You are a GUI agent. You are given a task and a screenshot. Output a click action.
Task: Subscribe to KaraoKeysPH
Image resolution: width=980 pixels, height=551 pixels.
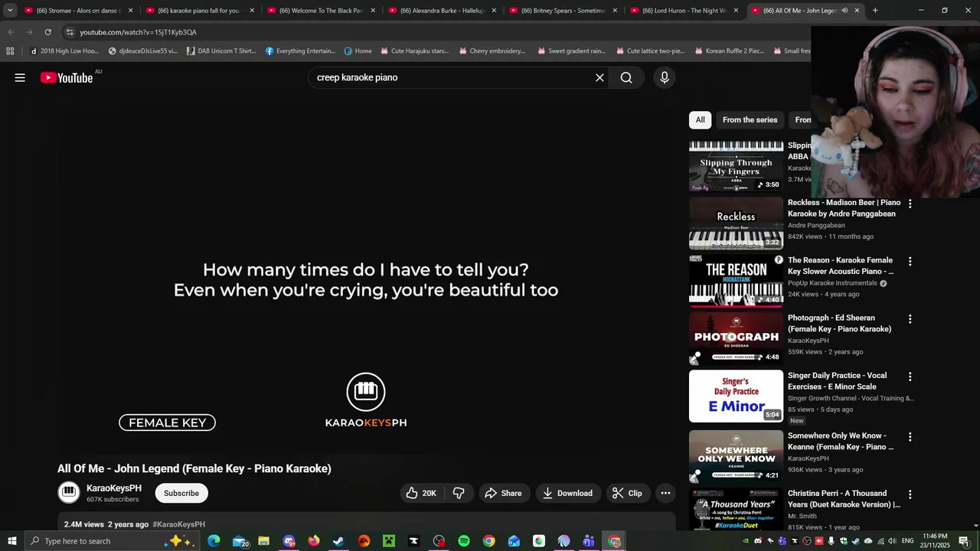[181, 493]
